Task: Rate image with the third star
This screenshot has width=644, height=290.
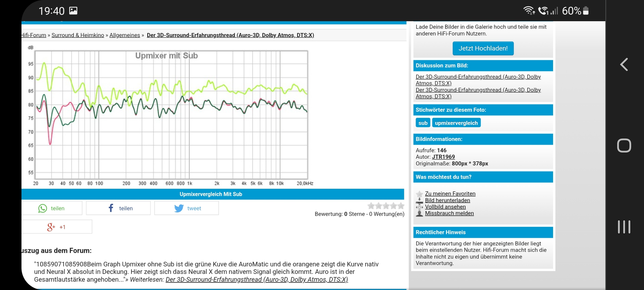Action: coord(386,206)
